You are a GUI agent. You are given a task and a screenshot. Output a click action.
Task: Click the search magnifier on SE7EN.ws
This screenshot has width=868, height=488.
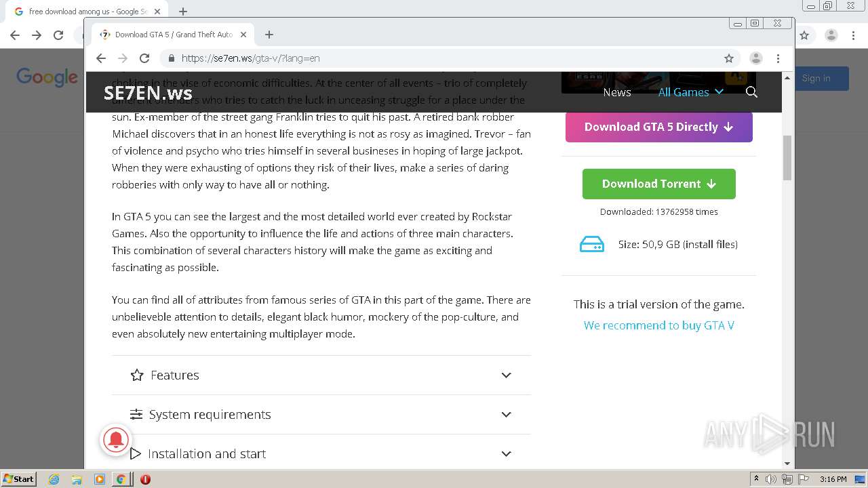[751, 92]
